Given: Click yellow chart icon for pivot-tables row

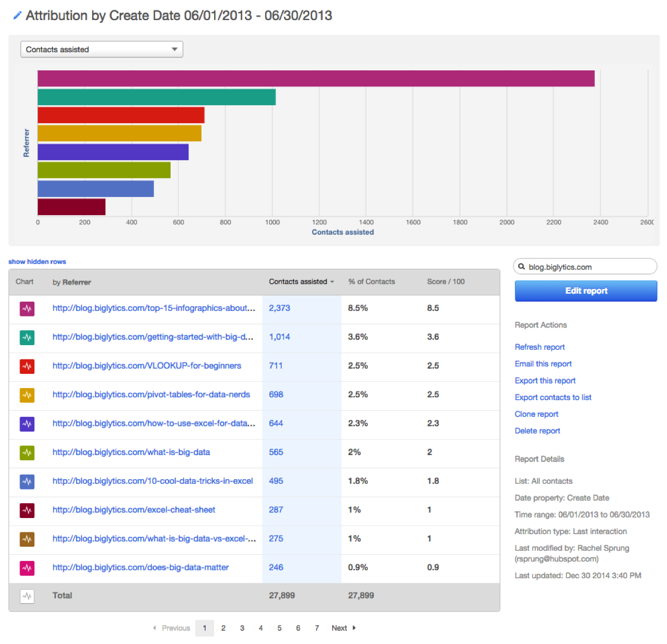Looking at the screenshot, I should click(x=27, y=395).
